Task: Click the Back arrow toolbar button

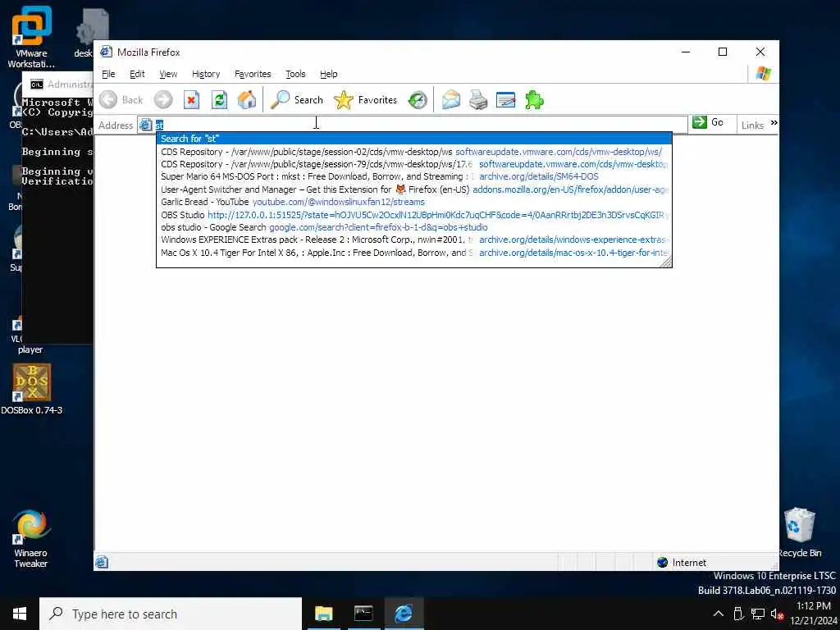Action: (121, 99)
